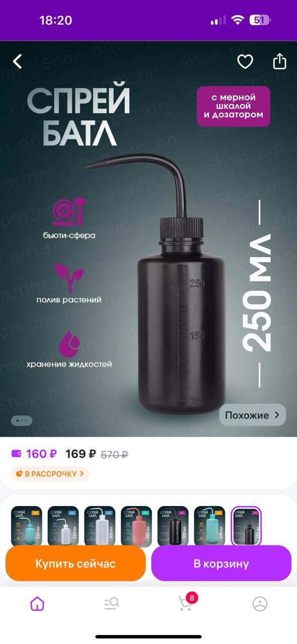
Task: Go back with the left arrow icon
Action: 18,62
